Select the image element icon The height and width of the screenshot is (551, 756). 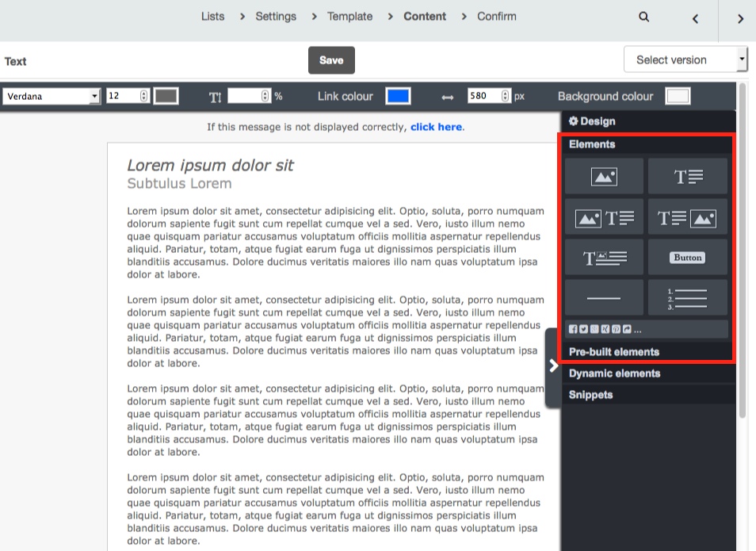click(604, 177)
